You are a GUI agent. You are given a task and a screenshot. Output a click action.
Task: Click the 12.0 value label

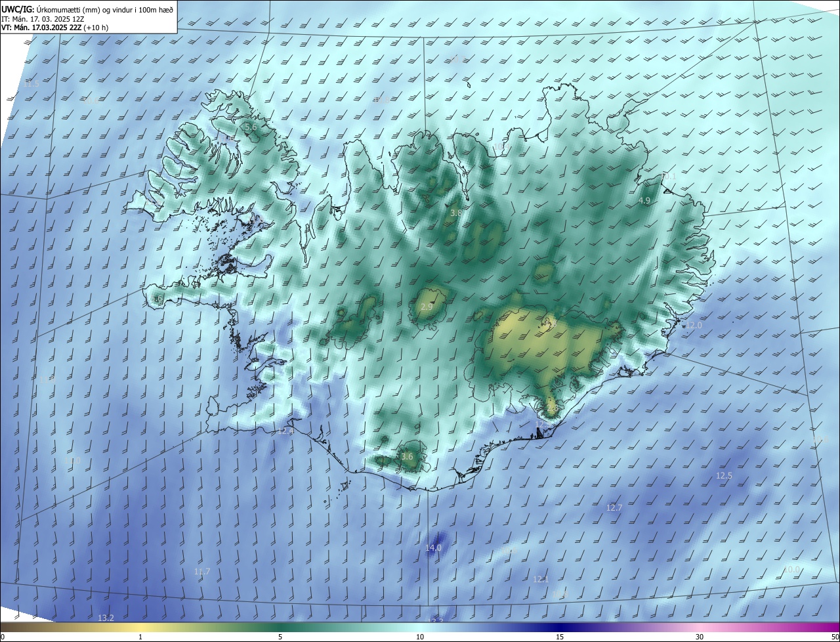[694, 326]
